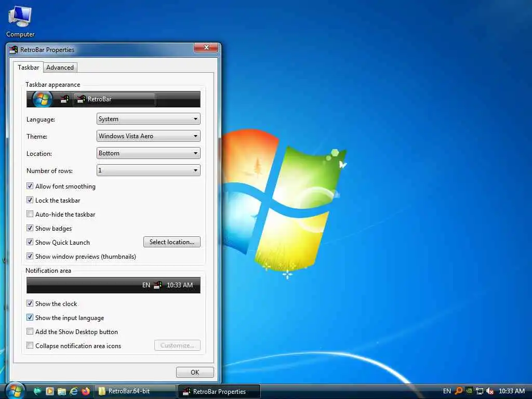Open the Computer desktop icon

coord(20,21)
